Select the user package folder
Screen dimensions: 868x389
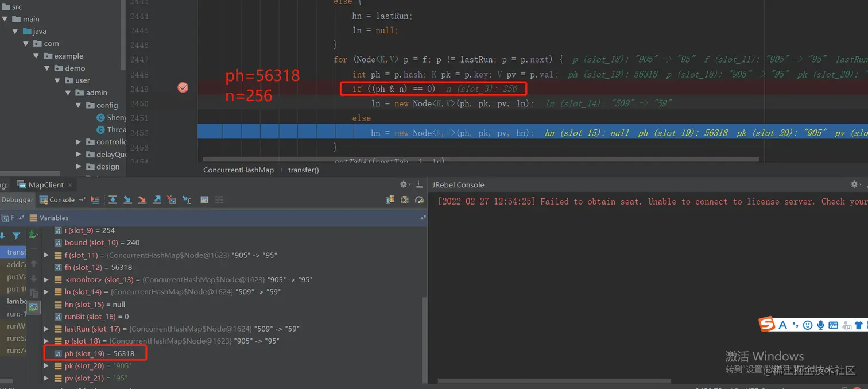77,80
